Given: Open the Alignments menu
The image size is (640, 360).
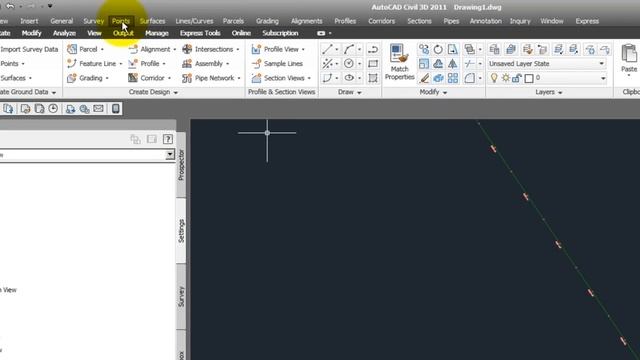Looking at the screenshot, I should coord(307,21).
